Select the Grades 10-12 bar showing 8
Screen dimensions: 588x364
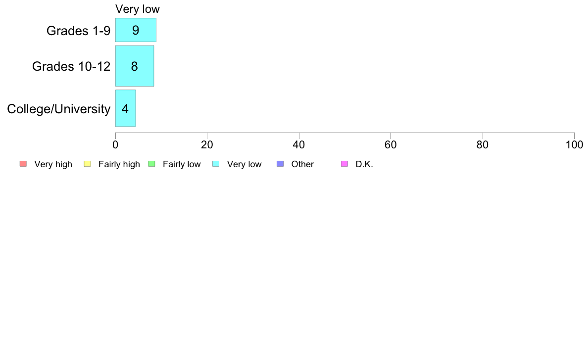coord(135,66)
